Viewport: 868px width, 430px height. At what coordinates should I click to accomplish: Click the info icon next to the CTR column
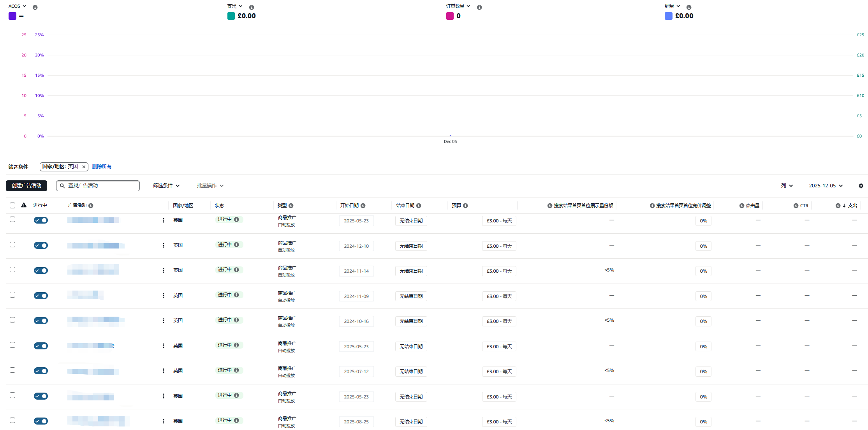click(796, 206)
